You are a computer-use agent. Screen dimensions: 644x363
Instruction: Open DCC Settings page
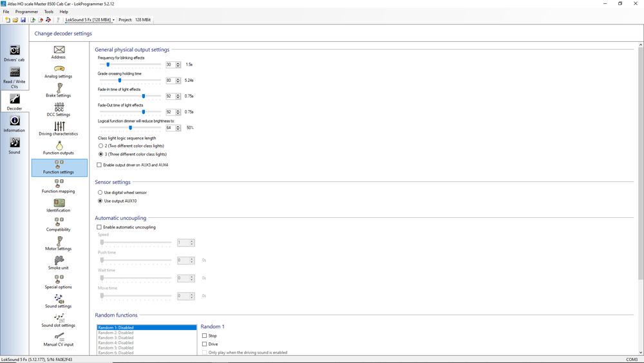(x=59, y=110)
